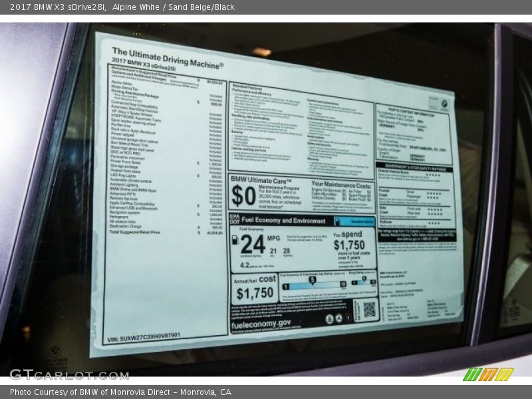Click the round agency seals beside fueleconomy.gov
Viewport: 532px width, 399px height.
(x=342, y=319)
